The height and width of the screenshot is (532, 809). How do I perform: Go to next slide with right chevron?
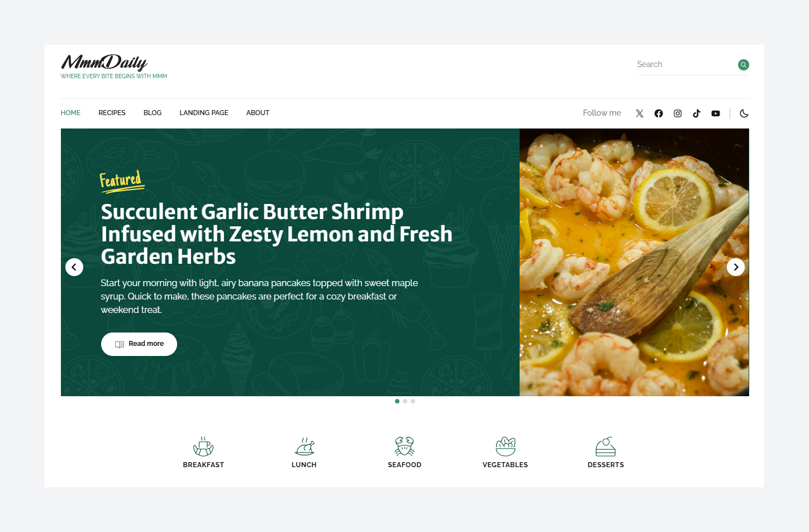(x=736, y=267)
